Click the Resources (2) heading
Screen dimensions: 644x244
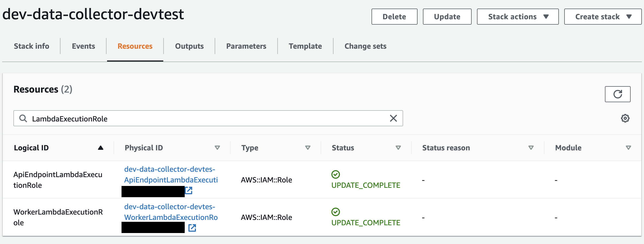pos(43,89)
